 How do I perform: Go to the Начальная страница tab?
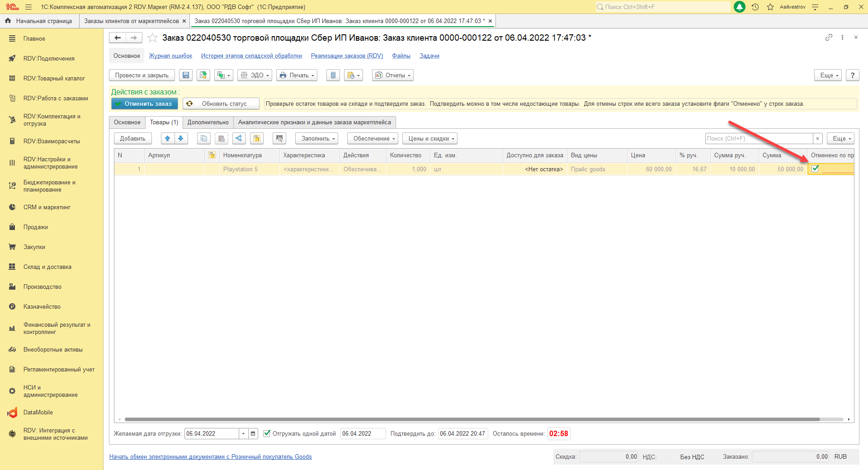40,21
